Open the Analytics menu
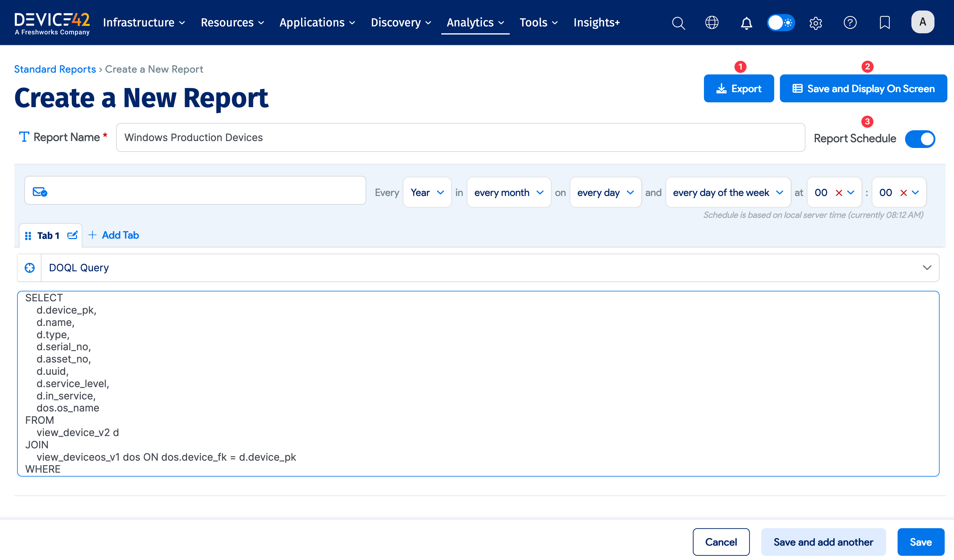The height and width of the screenshot is (560, 954). [475, 22]
